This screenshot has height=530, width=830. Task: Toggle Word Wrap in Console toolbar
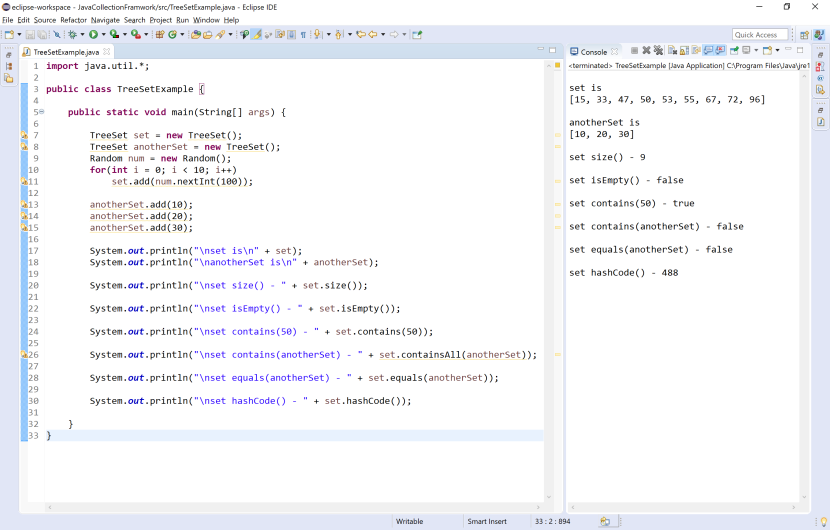point(696,50)
